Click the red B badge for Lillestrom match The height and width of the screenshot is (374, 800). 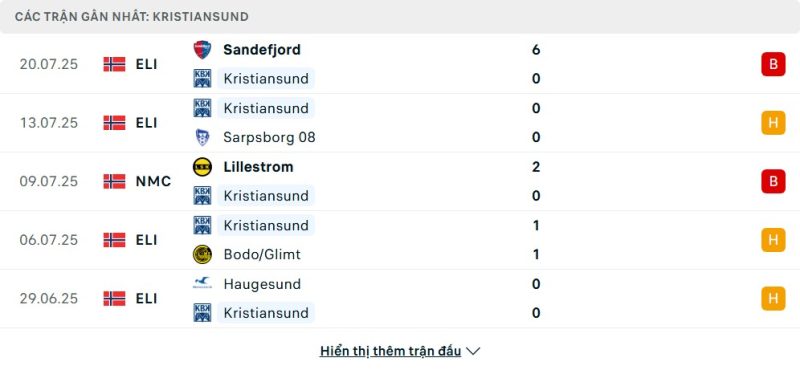[x=773, y=181]
